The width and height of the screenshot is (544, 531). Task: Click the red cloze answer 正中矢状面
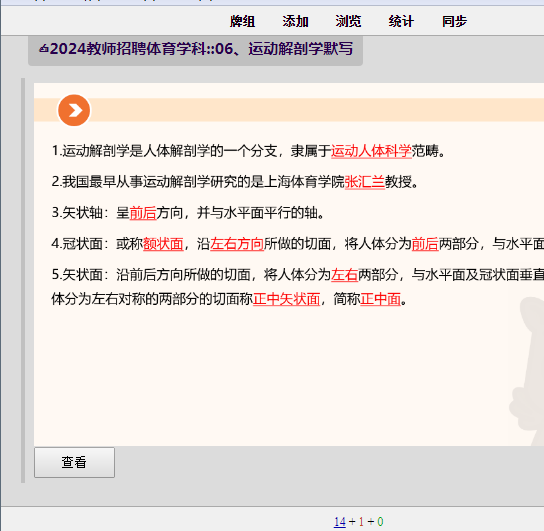[287, 299]
